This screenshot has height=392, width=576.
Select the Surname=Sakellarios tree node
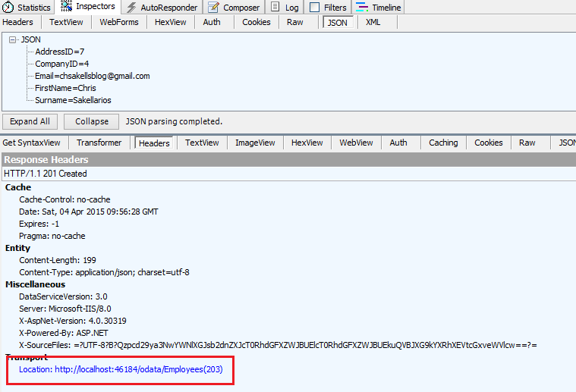tap(73, 100)
